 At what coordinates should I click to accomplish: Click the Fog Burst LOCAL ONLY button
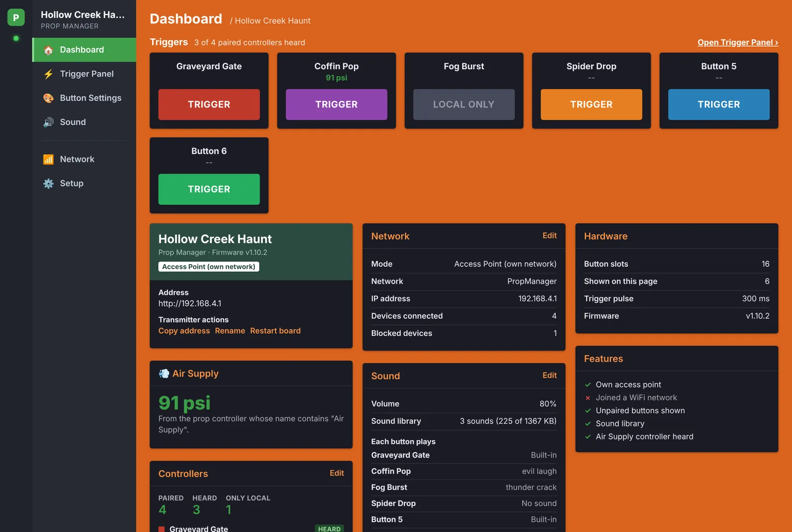coord(464,104)
